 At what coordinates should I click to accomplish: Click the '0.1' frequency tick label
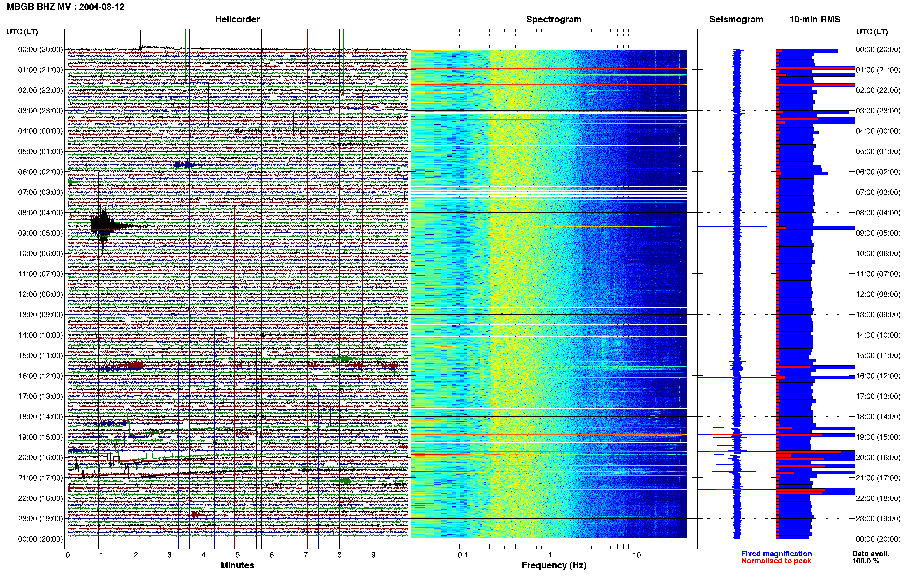click(x=463, y=555)
